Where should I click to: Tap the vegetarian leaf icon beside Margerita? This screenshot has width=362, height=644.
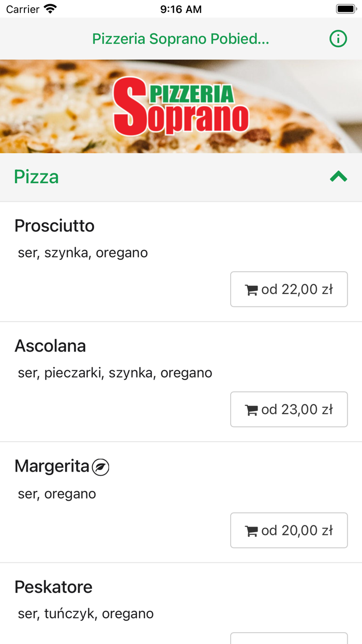(101, 466)
